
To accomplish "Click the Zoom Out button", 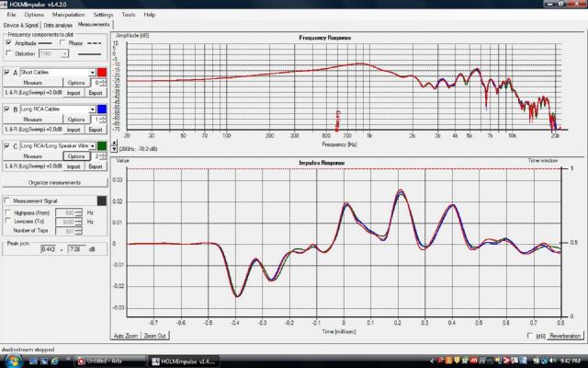I will [155, 335].
